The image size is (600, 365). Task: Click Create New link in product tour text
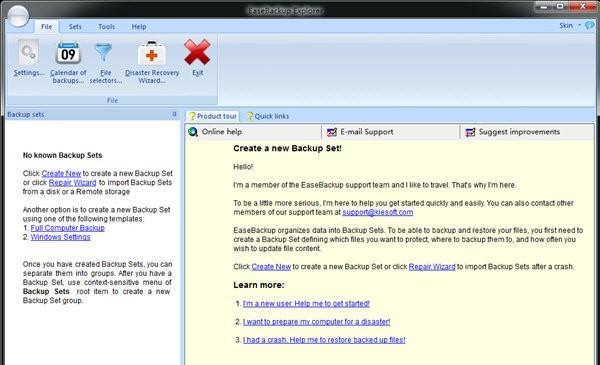click(x=271, y=267)
